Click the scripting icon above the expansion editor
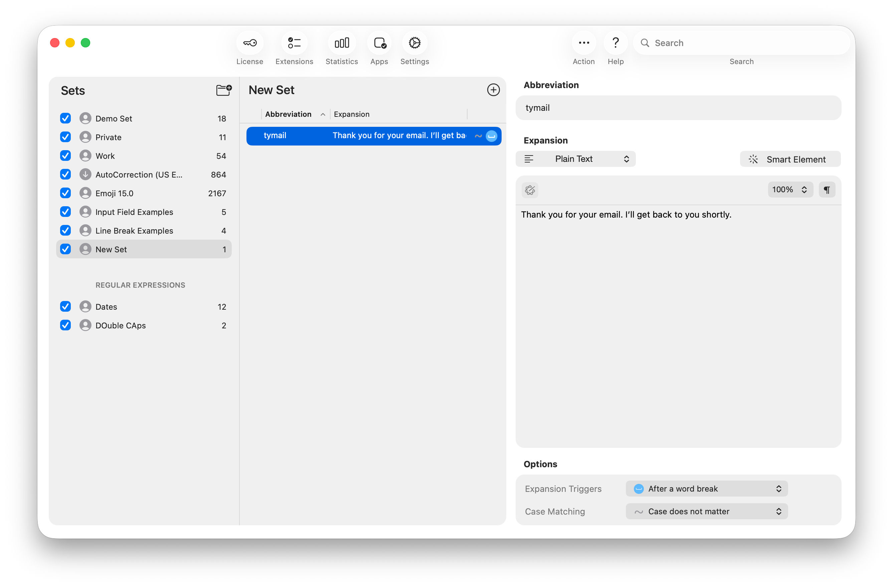The height and width of the screenshot is (588, 893). click(x=530, y=190)
